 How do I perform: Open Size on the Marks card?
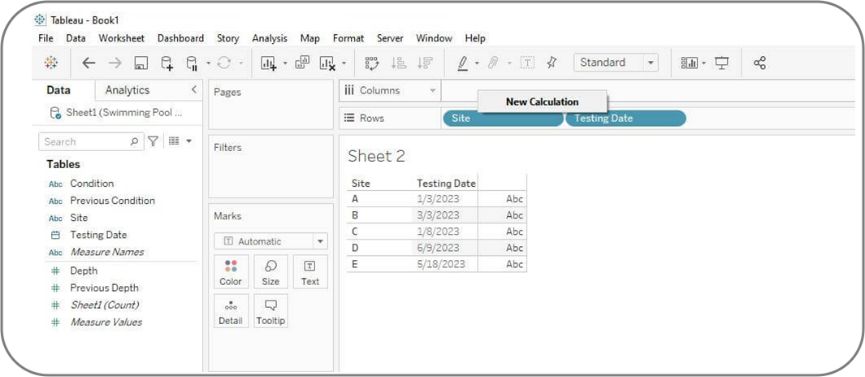270,272
